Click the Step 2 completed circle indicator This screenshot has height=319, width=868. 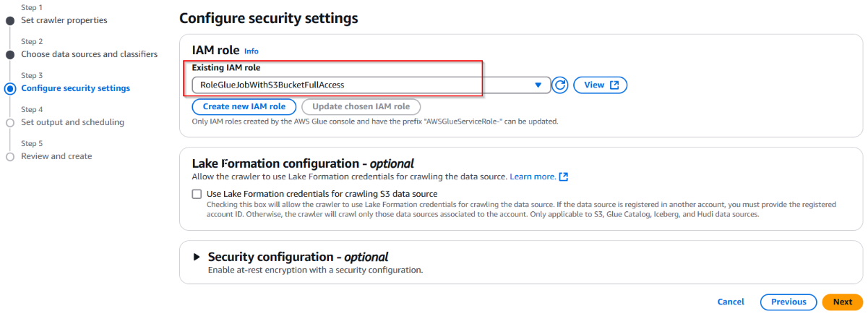(10, 54)
